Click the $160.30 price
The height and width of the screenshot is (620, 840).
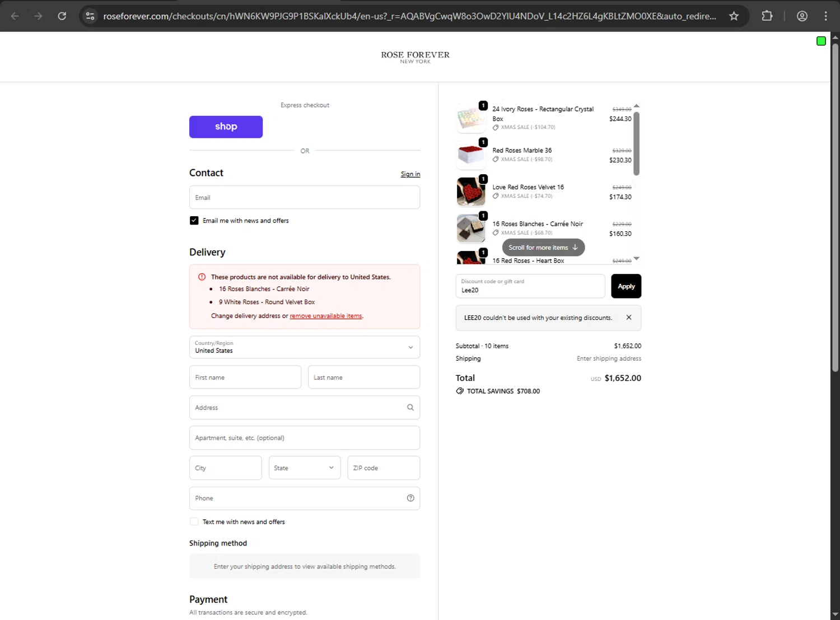[x=620, y=234]
